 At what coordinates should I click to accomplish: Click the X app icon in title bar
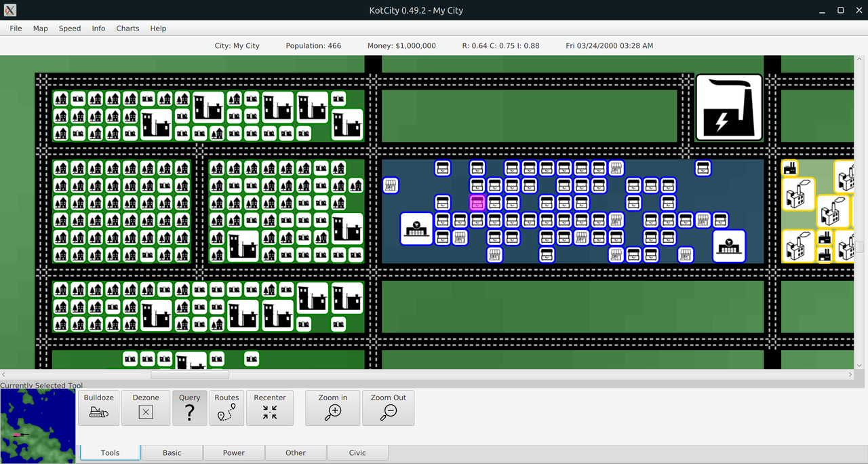coord(10,10)
